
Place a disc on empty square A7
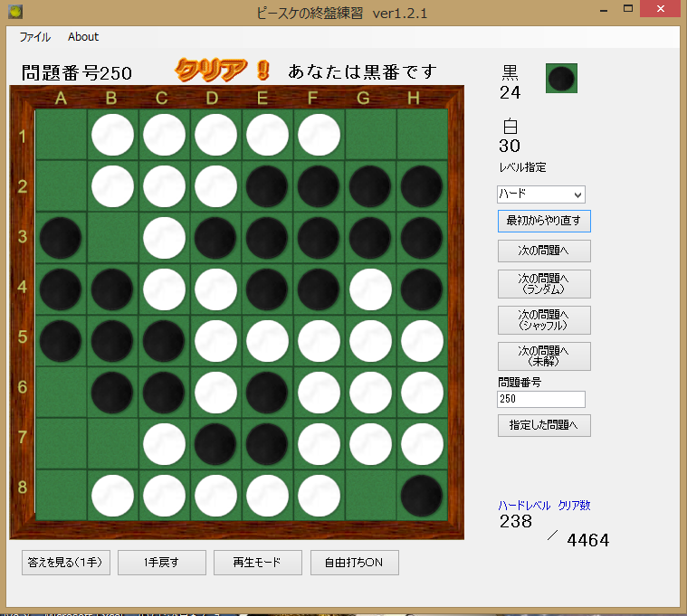(61, 444)
